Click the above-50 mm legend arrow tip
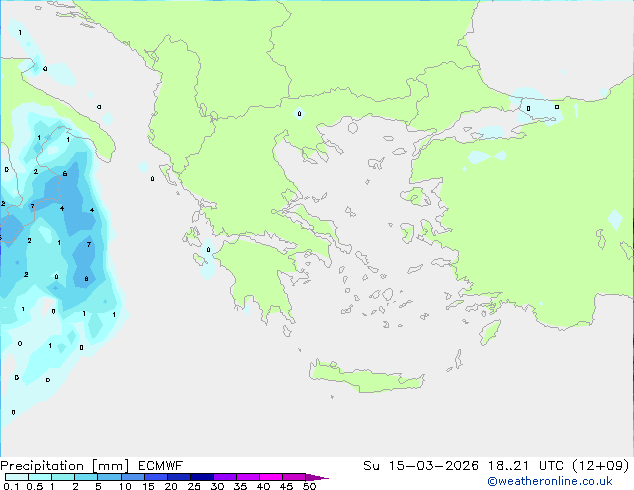This screenshot has height=490, width=634. coord(317,477)
